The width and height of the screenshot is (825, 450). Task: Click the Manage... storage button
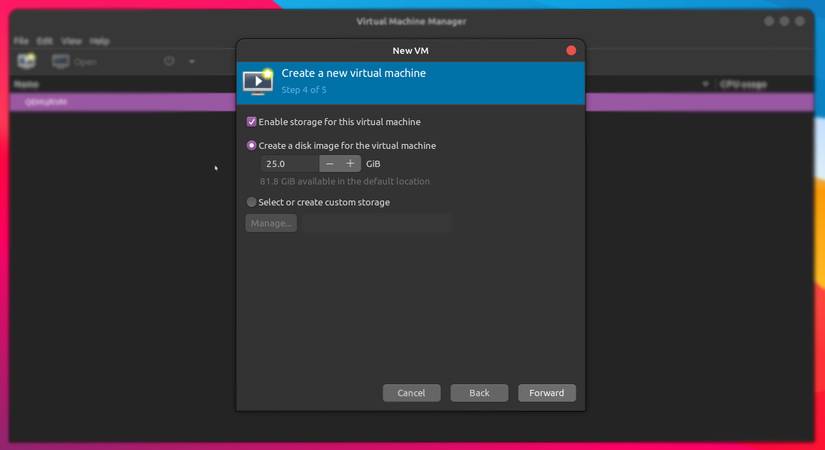(271, 223)
